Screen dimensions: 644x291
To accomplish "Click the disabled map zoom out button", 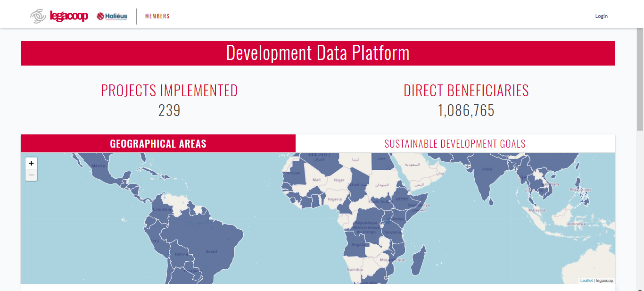I will point(31,175).
